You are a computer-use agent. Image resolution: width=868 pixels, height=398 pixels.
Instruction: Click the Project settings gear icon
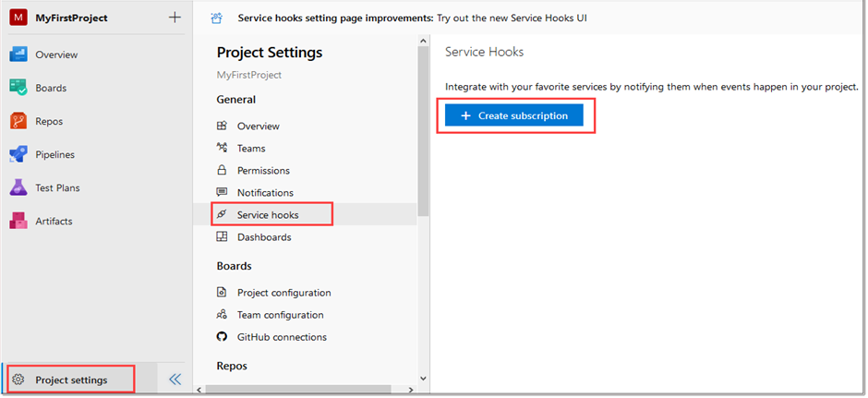click(x=18, y=380)
